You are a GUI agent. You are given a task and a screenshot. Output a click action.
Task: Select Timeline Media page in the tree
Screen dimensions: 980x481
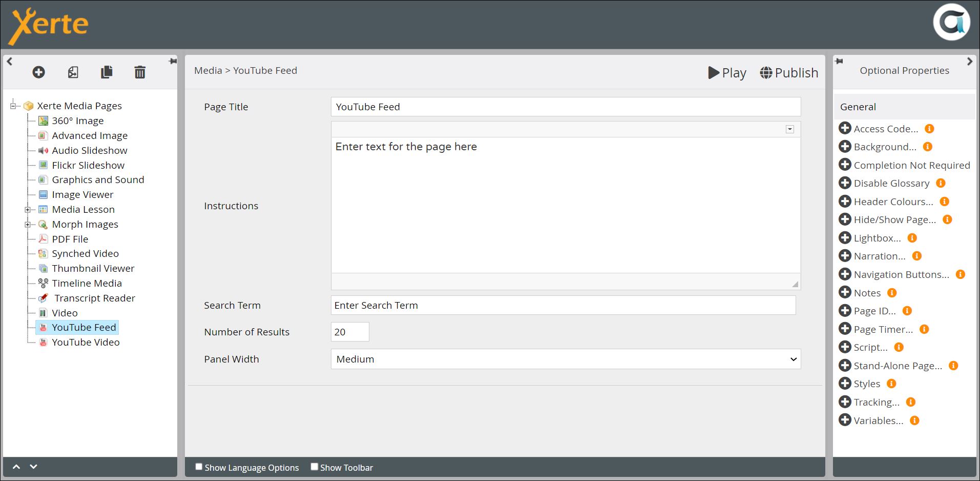(87, 283)
